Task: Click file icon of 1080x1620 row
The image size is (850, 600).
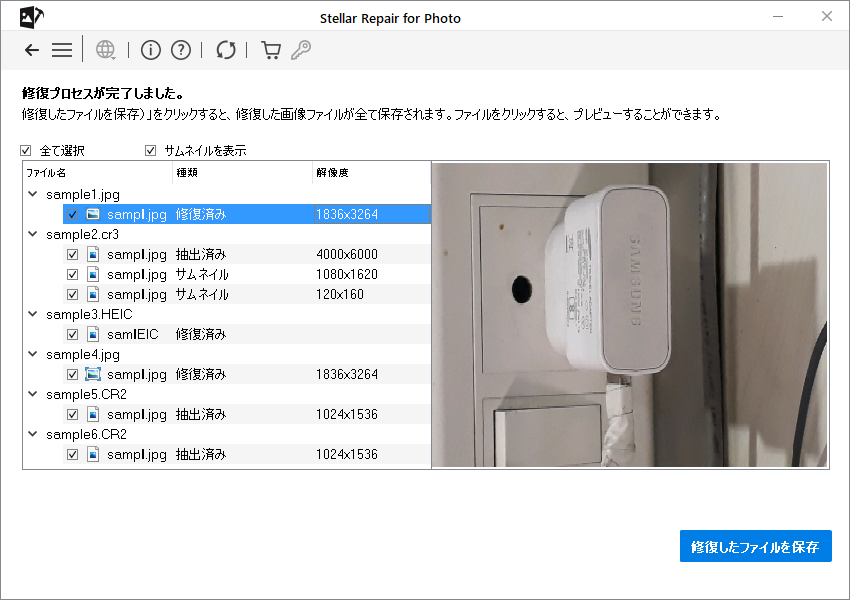Action: pyautogui.click(x=93, y=274)
